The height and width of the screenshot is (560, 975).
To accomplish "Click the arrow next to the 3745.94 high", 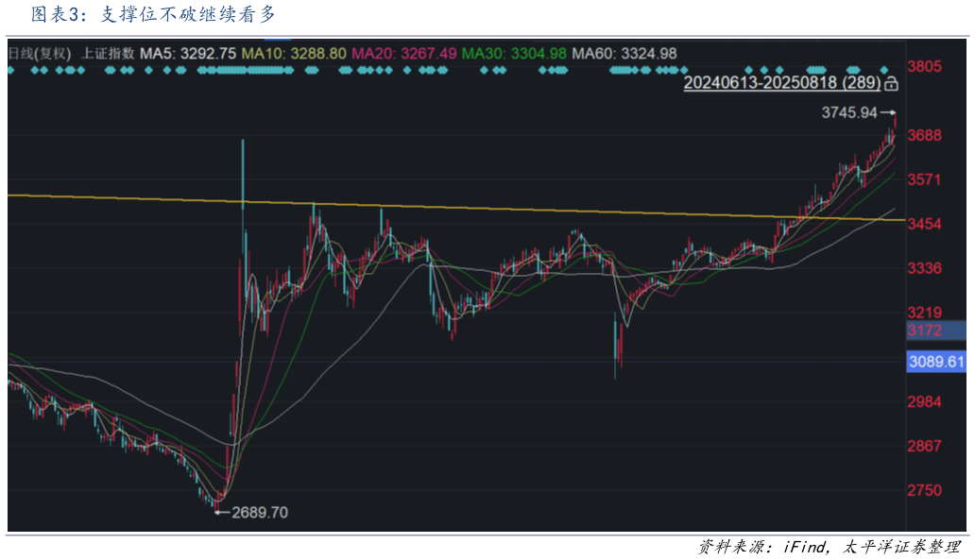I will [x=889, y=112].
